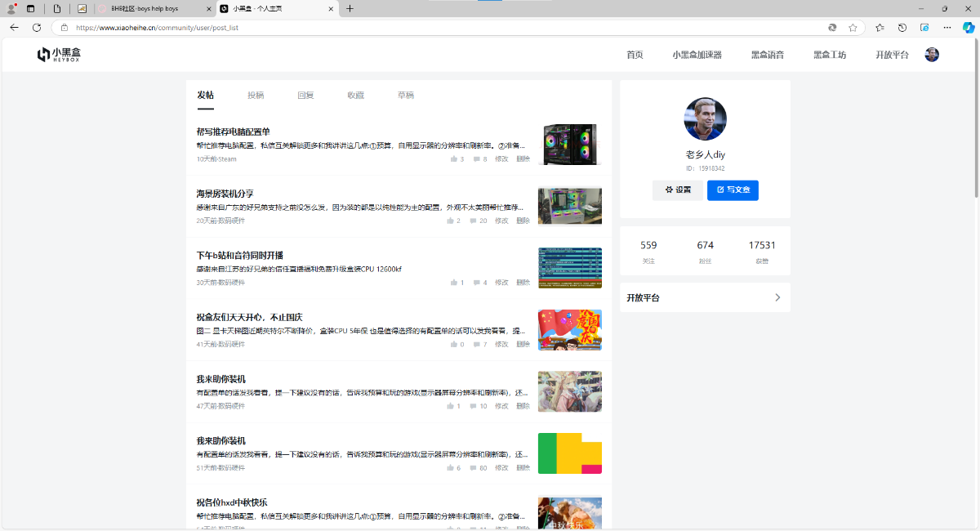Click thumbs-up icon on 祝盒友们天天开心 post
Image resolution: width=980 pixels, height=531 pixels.
point(453,345)
